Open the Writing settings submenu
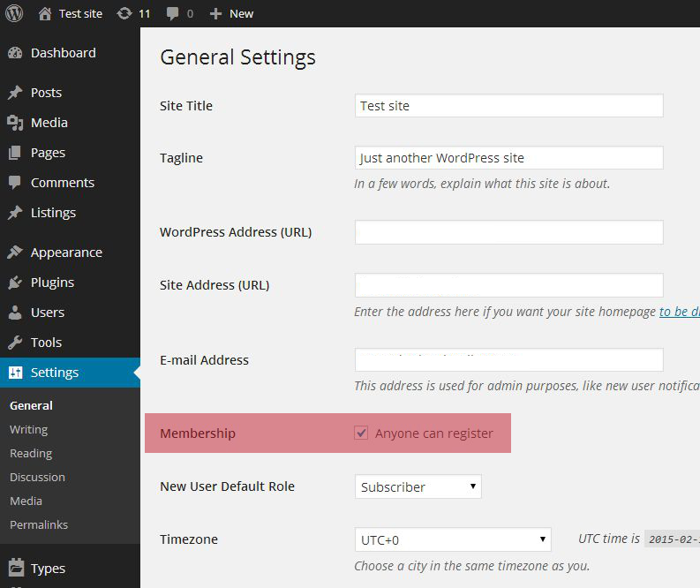700x588 pixels. [28, 429]
